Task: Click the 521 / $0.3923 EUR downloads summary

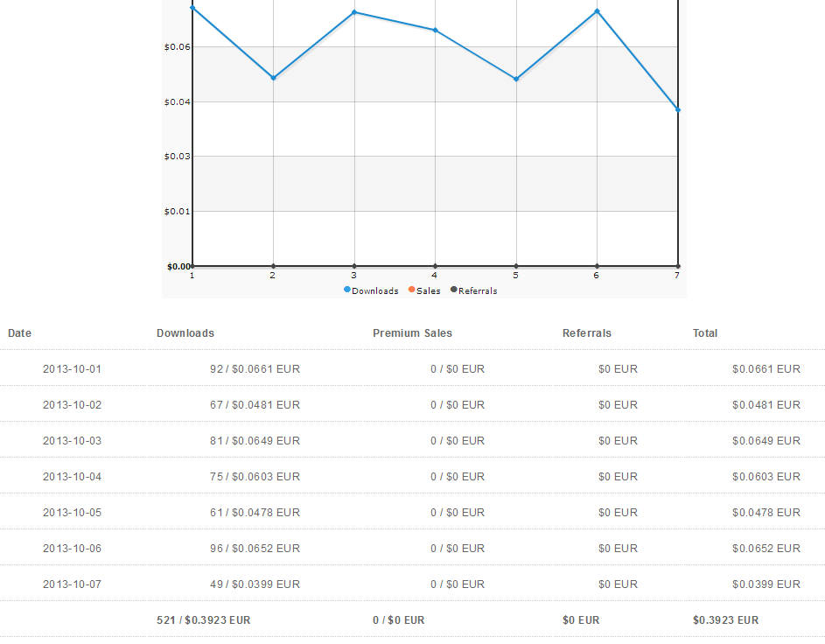Action: point(204,620)
